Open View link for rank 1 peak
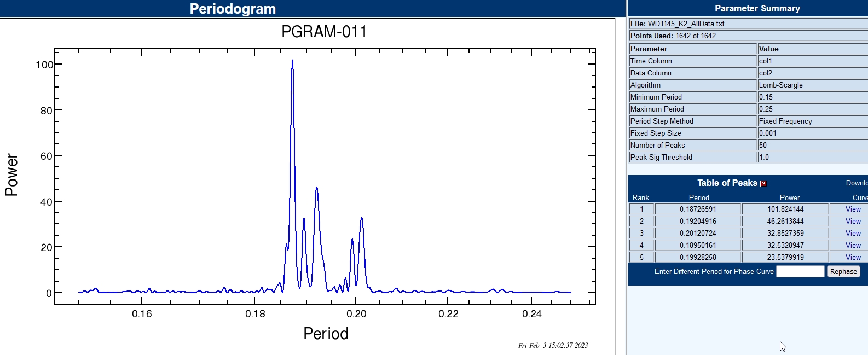Viewport: 868px width, 355px height. [853, 209]
